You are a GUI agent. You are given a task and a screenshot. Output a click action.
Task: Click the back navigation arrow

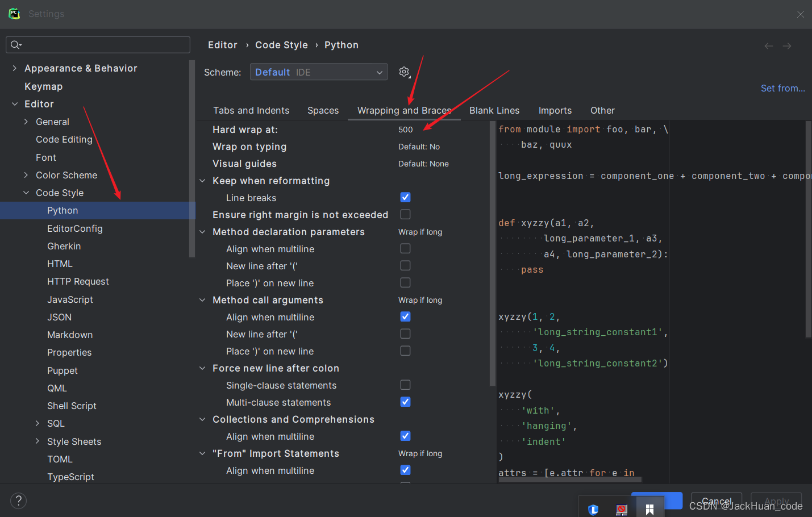pos(769,45)
